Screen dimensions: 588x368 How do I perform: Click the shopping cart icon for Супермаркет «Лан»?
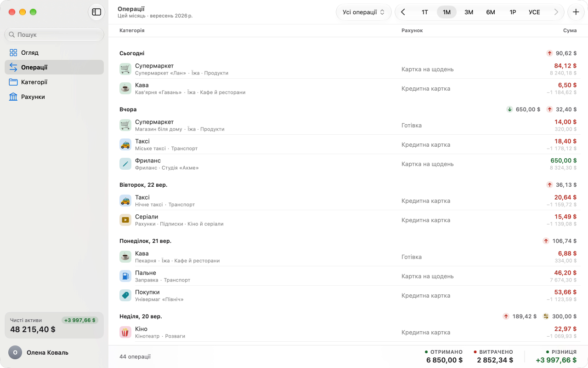[x=125, y=69]
